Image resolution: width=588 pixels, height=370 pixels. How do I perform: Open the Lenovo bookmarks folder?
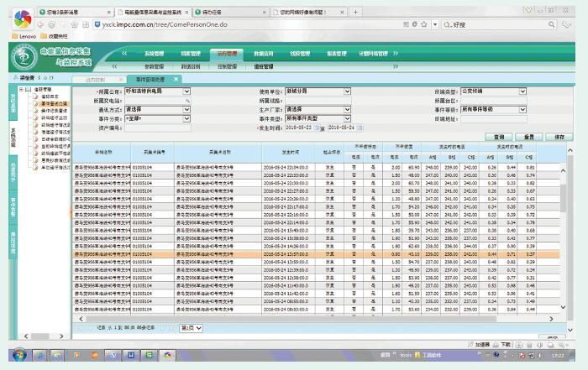click(x=22, y=37)
